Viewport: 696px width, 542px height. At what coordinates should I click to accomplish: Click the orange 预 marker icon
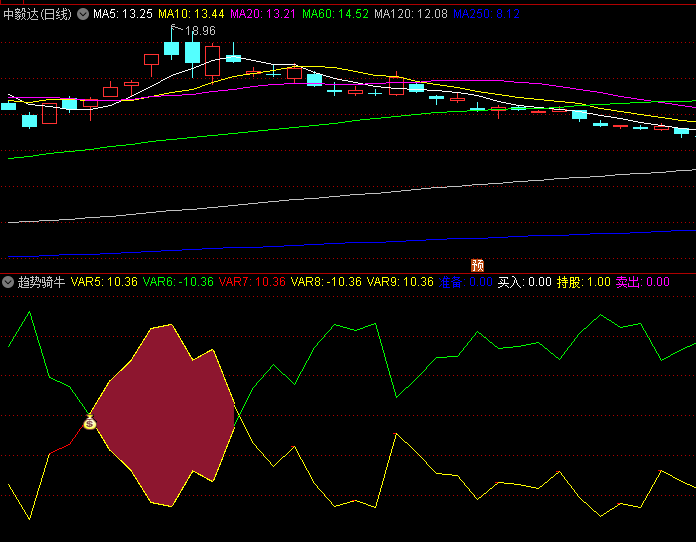pos(478,265)
